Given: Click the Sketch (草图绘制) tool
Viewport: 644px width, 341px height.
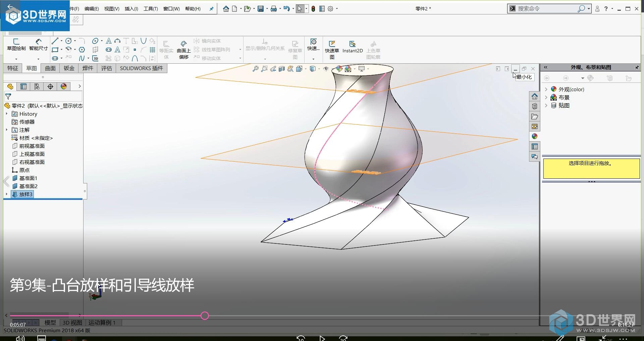Looking at the screenshot, I should 16,44.
